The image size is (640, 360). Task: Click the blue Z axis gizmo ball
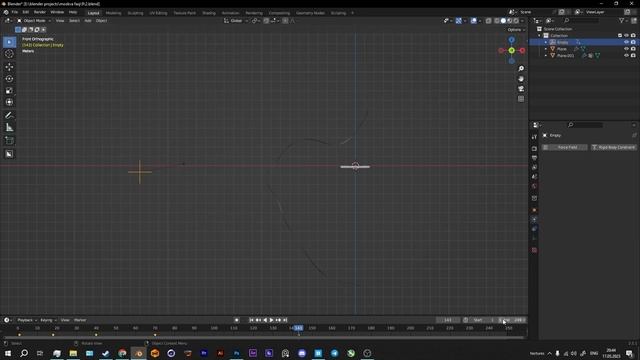tap(511, 40)
